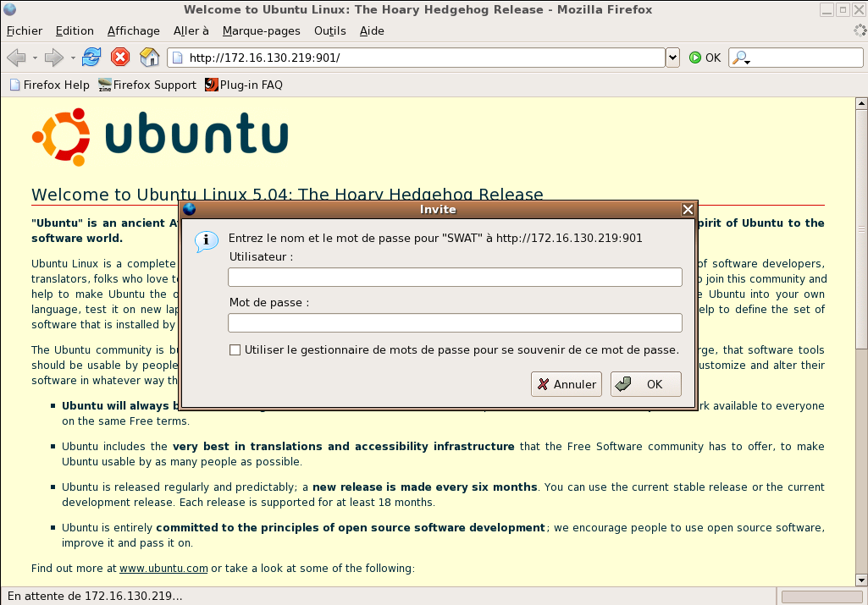This screenshot has height=605, width=868.
Task: Open the Firefox Help bookmark
Action: [50, 85]
